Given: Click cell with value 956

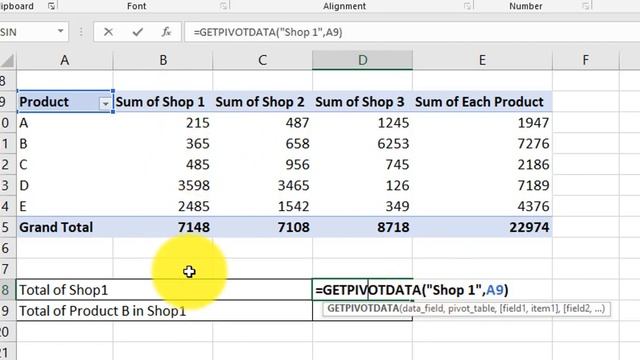Looking at the screenshot, I should coord(262,164).
